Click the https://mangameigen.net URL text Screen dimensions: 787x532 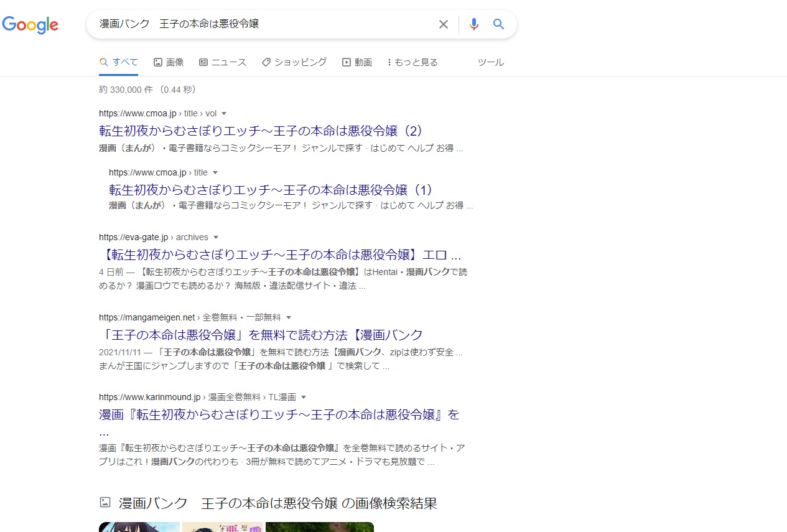pos(147,317)
